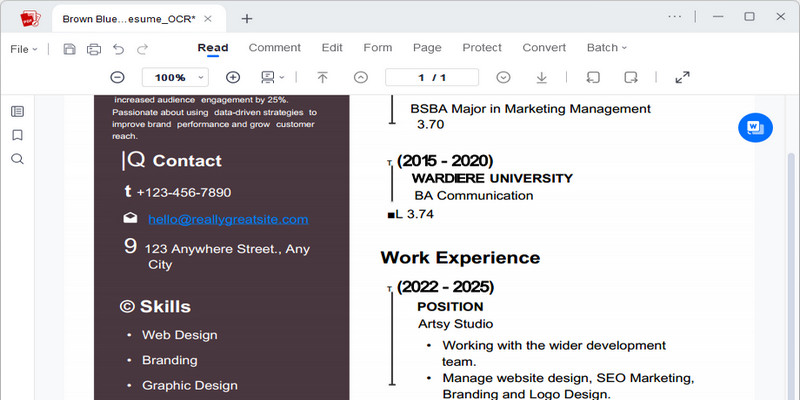Switch to the Read tab
800x400 pixels.
pos(213,48)
